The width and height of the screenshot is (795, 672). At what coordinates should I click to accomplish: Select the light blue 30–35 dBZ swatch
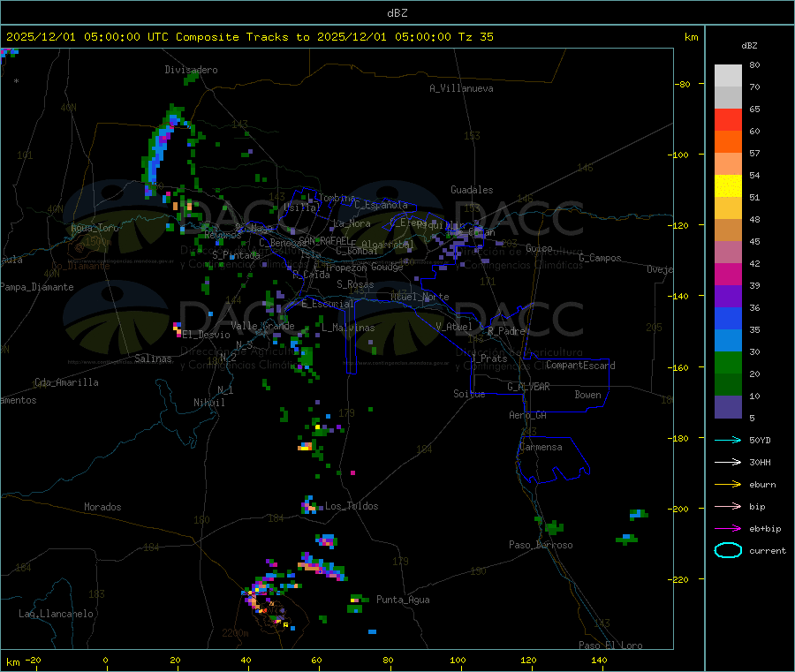tap(728, 341)
